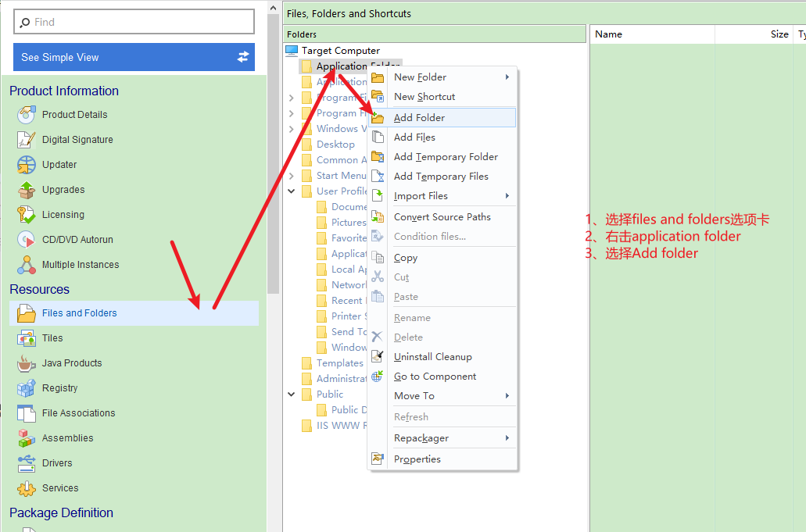Click the Add Temporary Folder icon
This screenshot has height=532, width=806.
click(378, 156)
